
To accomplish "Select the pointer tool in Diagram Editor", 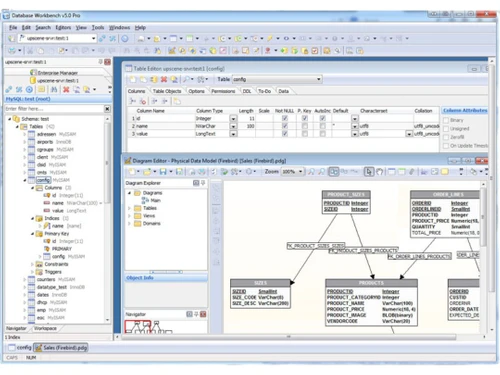I will pos(368,172).
